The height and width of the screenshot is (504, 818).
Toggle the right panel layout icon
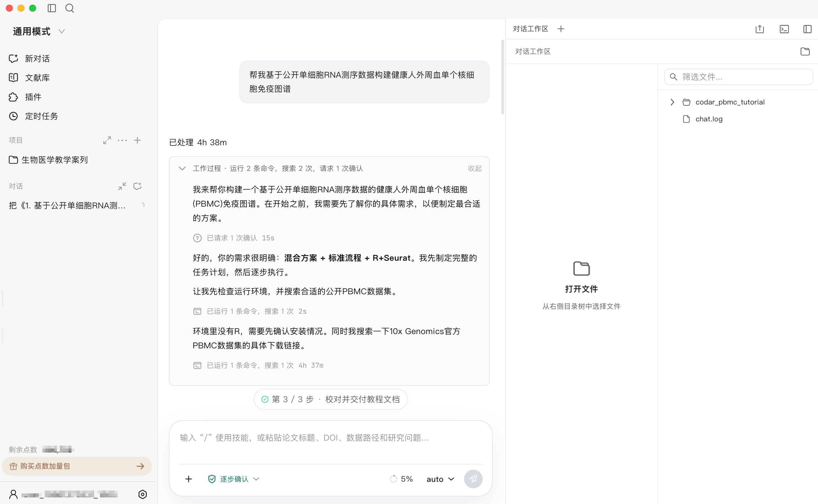(807, 29)
